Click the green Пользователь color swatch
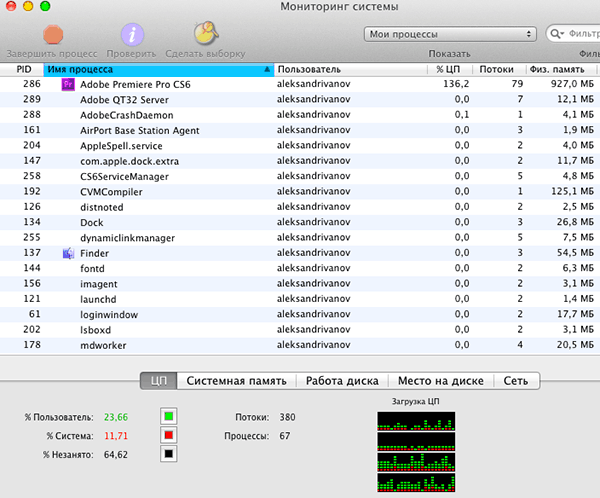This screenshot has width=600, height=498. coord(168,416)
